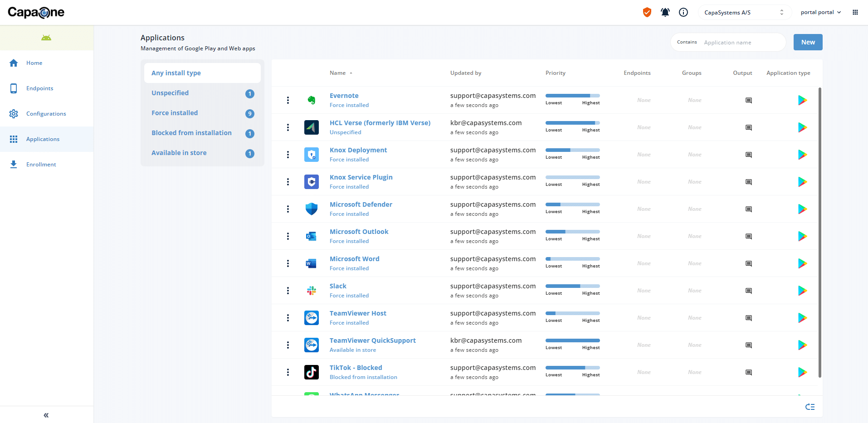Click the Application type column header
The height and width of the screenshot is (423, 868).
coord(788,73)
